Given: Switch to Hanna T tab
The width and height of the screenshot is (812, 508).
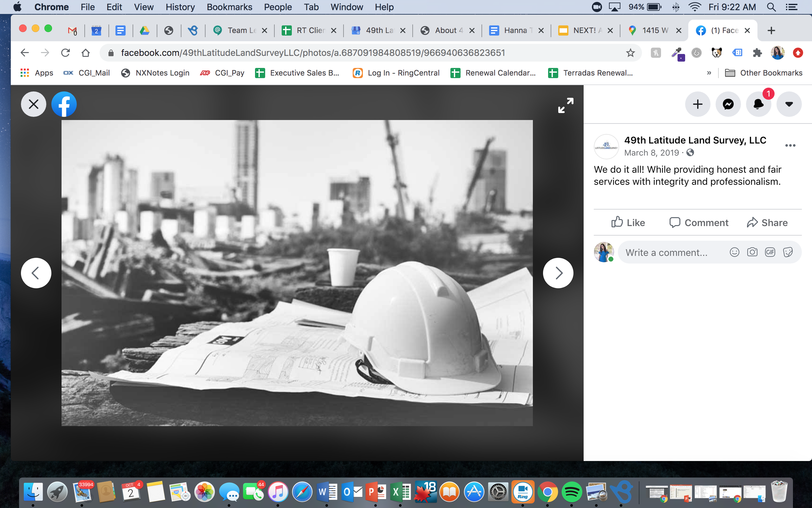Looking at the screenshot, I should point(516,30).
